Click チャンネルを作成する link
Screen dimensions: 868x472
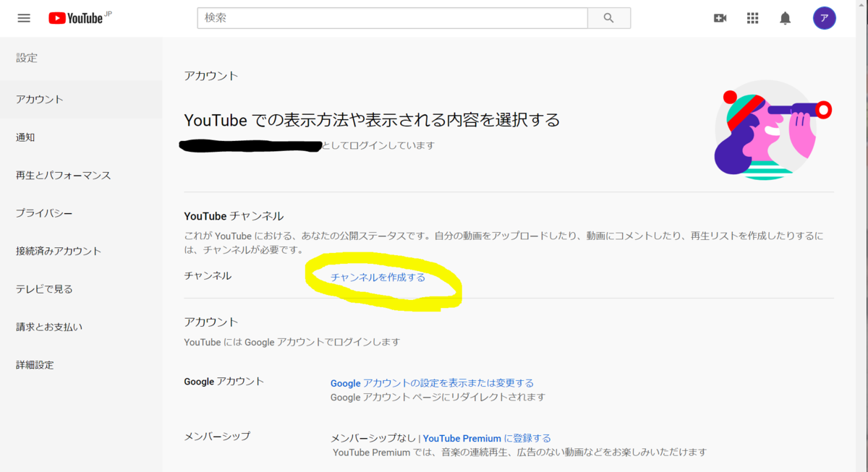point(378,277)
